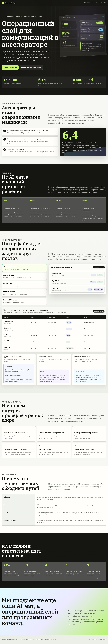Click the Перейти в продукт button

coord(10,67)
